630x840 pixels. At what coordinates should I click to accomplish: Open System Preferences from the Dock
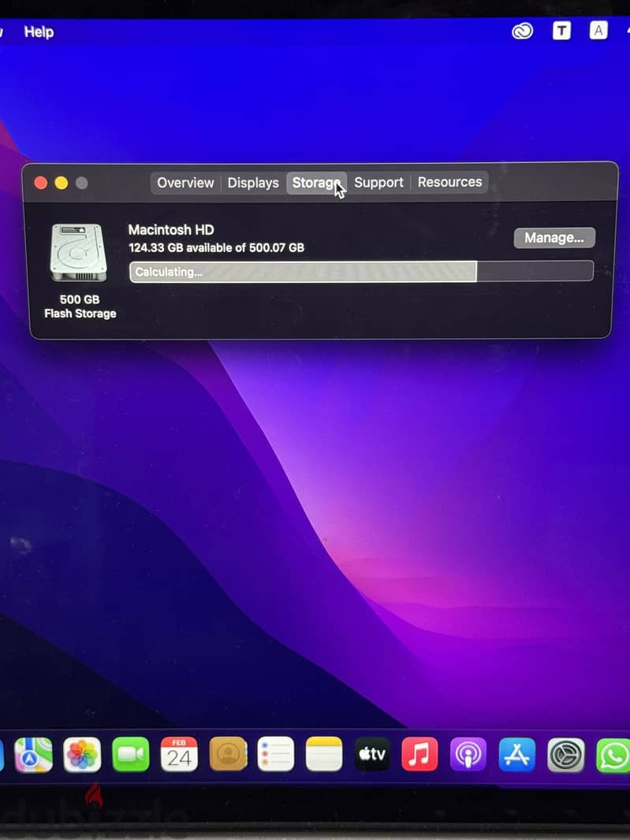coord(565,755)
